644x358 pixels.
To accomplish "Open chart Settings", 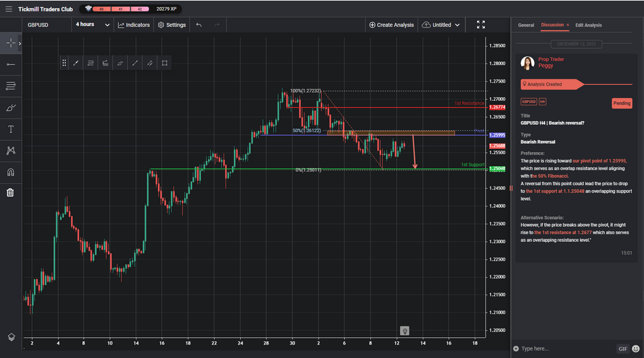I will (x=172, y=25).
